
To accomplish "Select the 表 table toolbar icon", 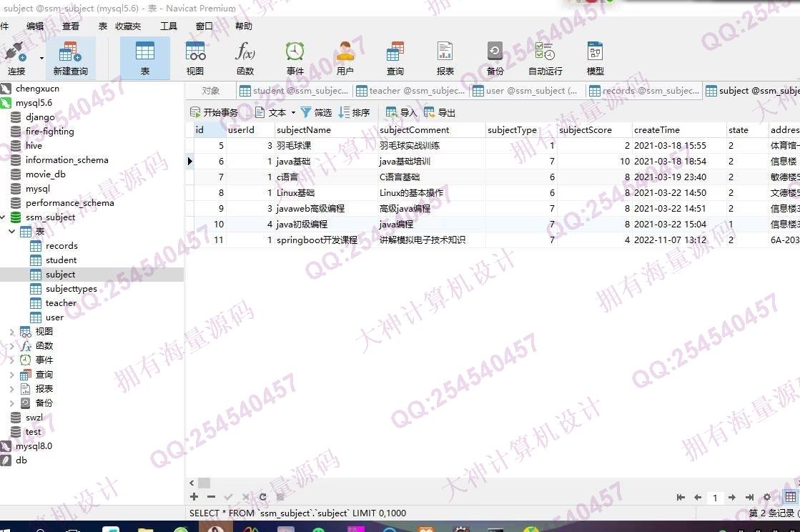I will click(x=145, y=58).
